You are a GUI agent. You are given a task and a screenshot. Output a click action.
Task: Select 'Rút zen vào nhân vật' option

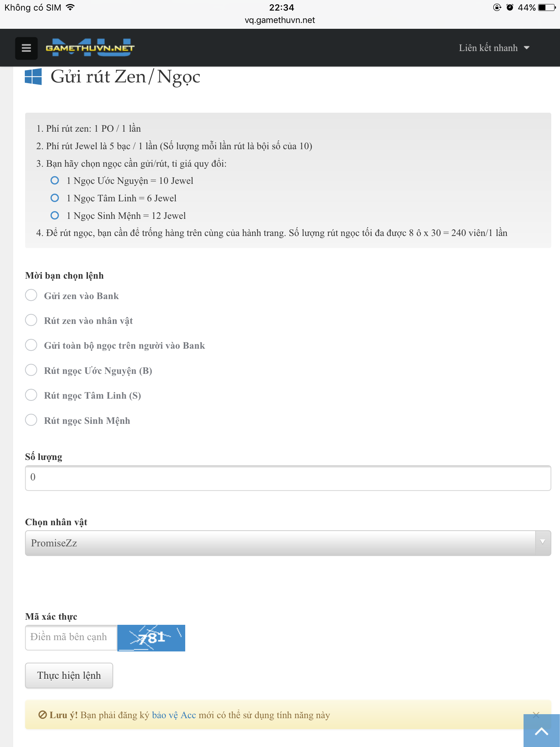(31, 320)
